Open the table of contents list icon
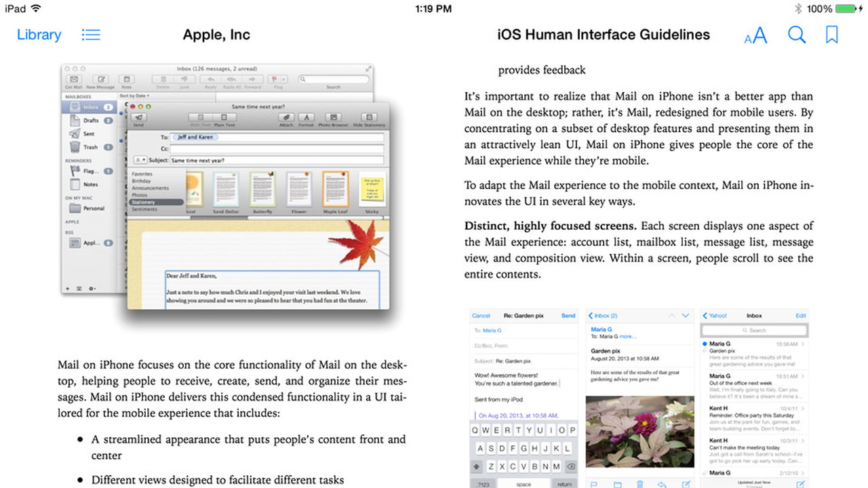This screenshot has width=868, height=488. 91,35
